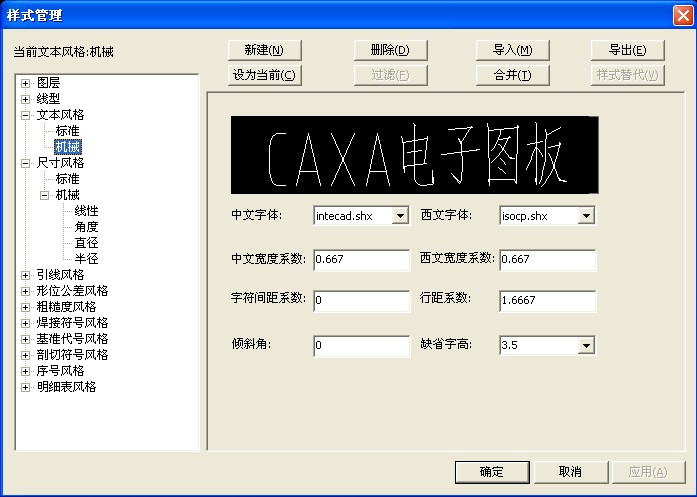Expand the 序号风格 tree node
This screenshot has height=497, width=697.
point(25,371)
